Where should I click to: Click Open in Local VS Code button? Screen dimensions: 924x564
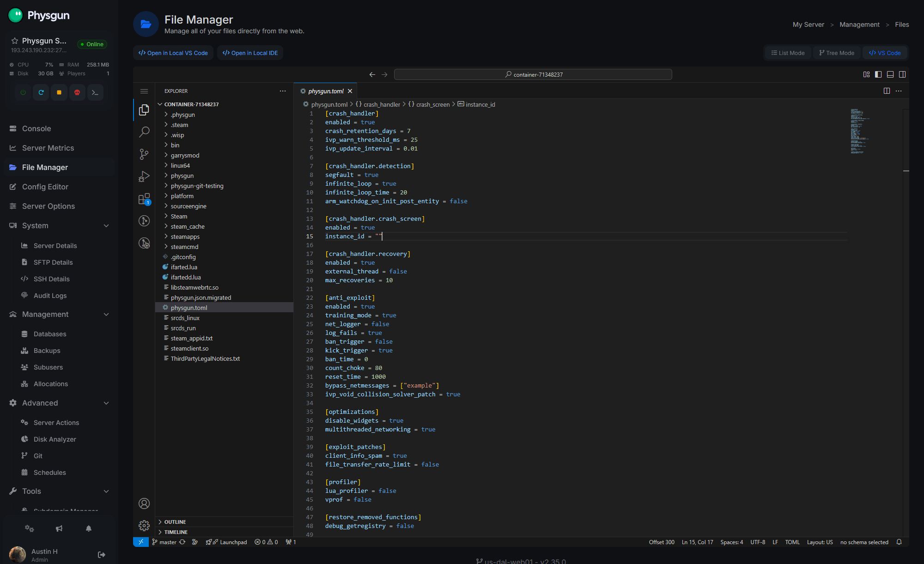point(173,53)
